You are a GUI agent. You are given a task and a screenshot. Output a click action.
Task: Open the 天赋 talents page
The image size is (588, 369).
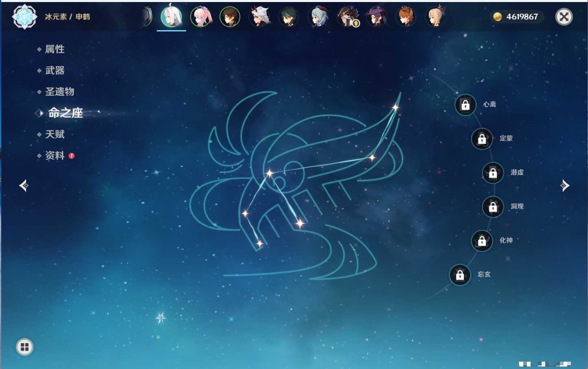click(55, 134)
